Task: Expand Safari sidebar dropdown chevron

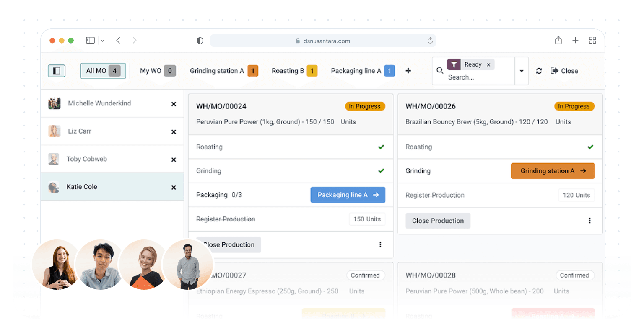Action: click(x=103, y=41)
